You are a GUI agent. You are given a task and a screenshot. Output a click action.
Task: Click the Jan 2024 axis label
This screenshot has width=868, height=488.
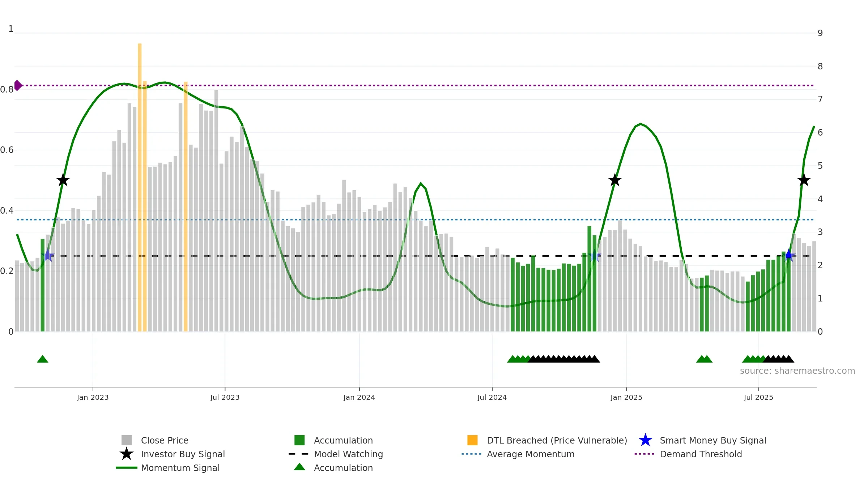[359, 398]
